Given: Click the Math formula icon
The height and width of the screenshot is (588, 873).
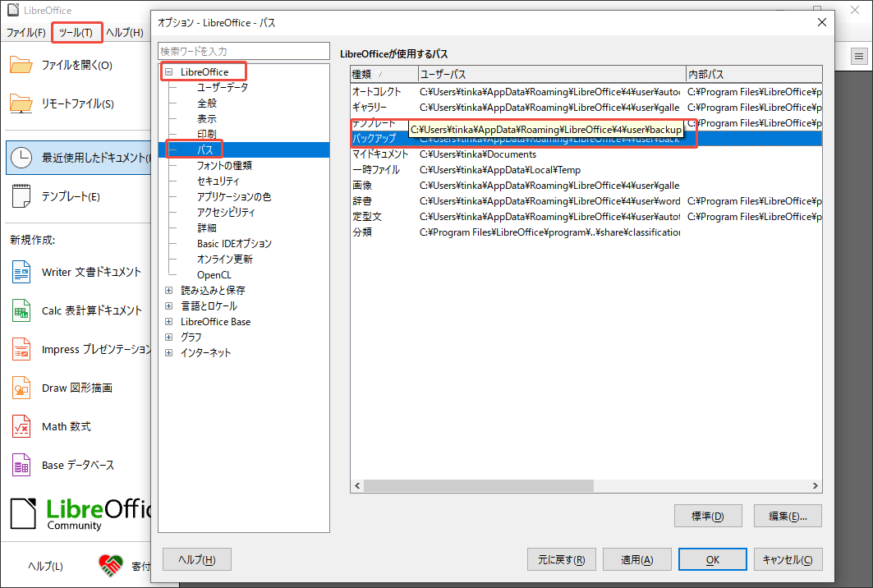Looking at the screenshot, I should click(x=21, y=426).
